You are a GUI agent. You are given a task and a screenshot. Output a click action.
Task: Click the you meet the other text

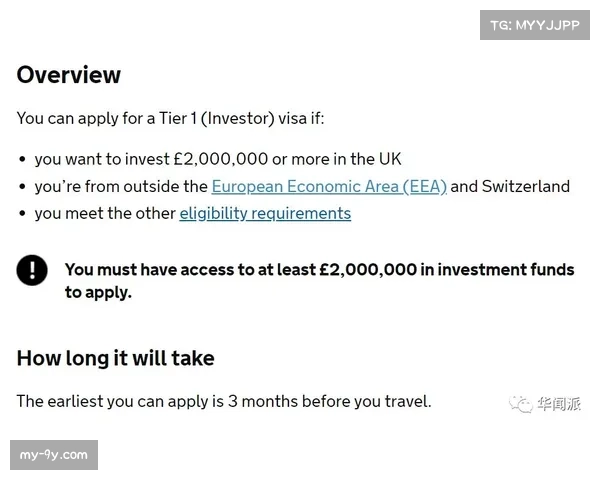click(x=105, y=213)
